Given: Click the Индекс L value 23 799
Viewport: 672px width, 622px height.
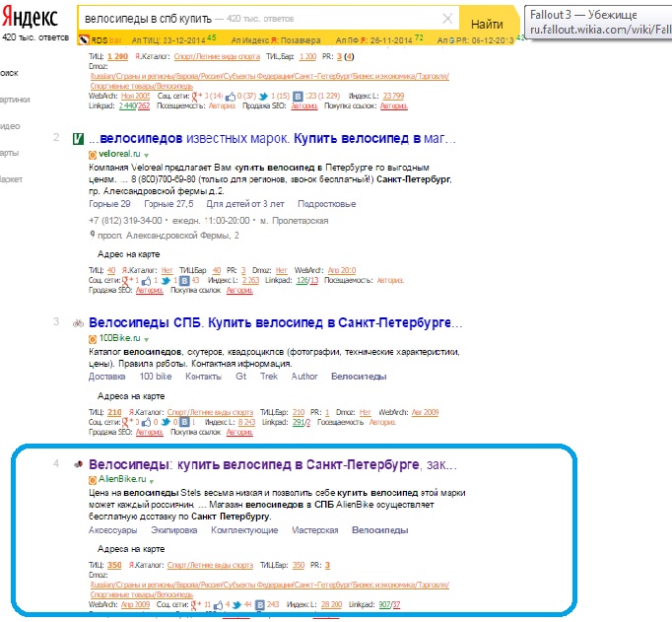Looking at the screenshot, I should click(393, 96).
